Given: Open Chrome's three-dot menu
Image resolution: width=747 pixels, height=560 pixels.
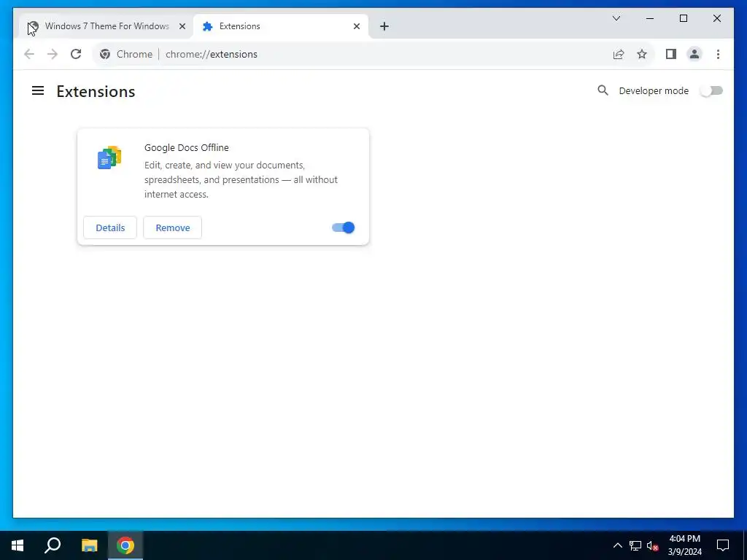Looking at the screenshot, I should (x=718, y=54).
